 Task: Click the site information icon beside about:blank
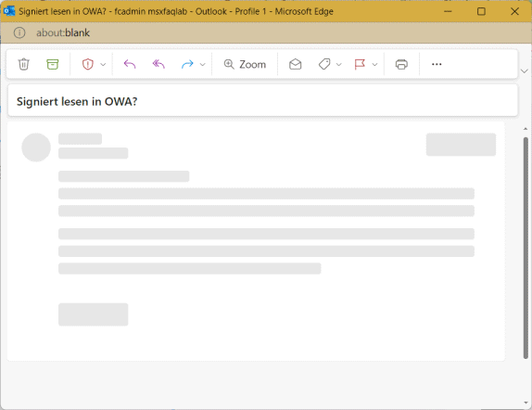19,33
